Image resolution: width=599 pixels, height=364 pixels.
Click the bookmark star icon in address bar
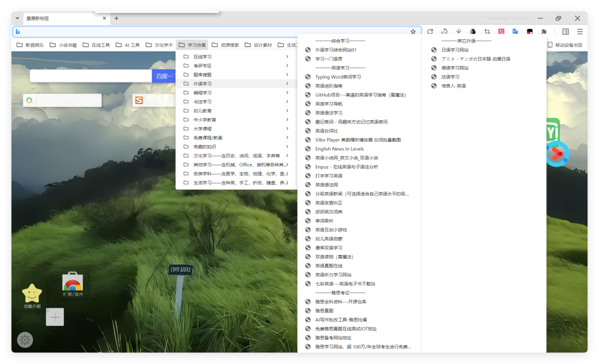(x=413, y=32)
